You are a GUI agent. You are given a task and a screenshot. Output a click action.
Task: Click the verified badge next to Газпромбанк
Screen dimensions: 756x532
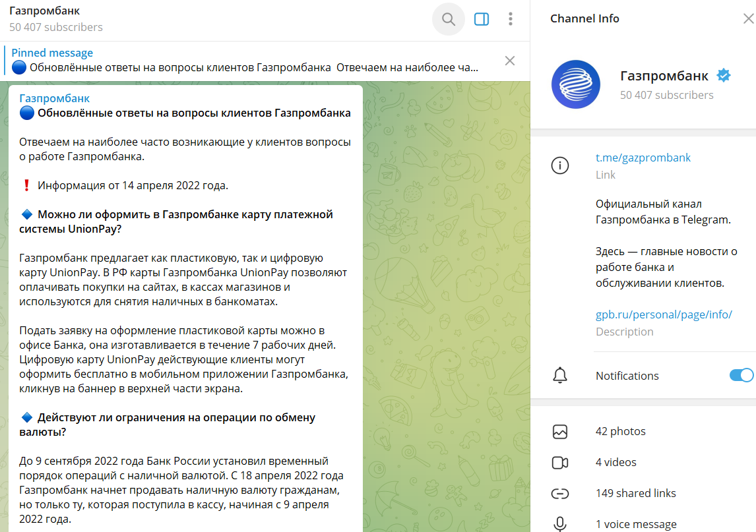723,76
